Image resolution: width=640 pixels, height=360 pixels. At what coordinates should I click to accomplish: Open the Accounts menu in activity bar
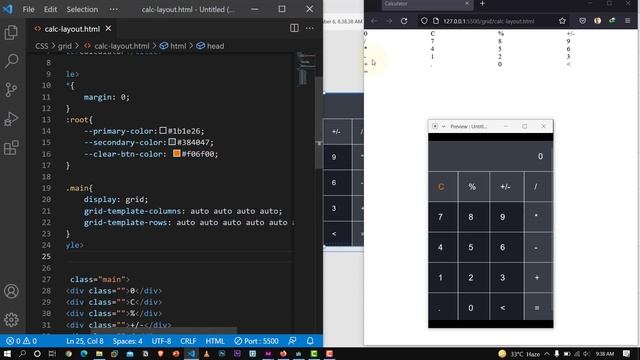pyautogui.click(x=11, y=291)
